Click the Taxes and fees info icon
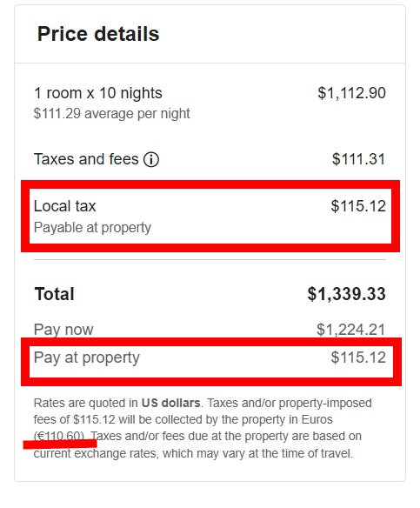 click(151, 159)
